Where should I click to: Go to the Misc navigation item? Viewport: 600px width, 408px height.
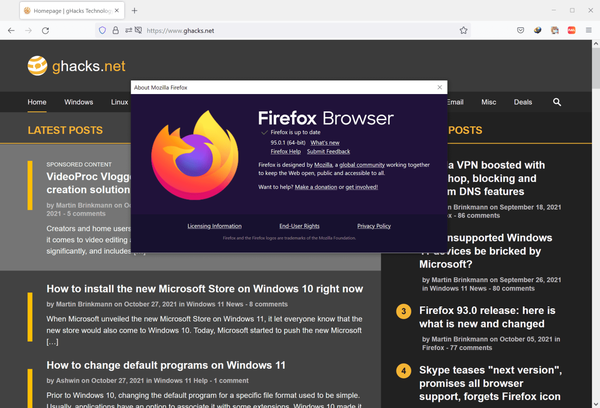[x=487, y=102]
